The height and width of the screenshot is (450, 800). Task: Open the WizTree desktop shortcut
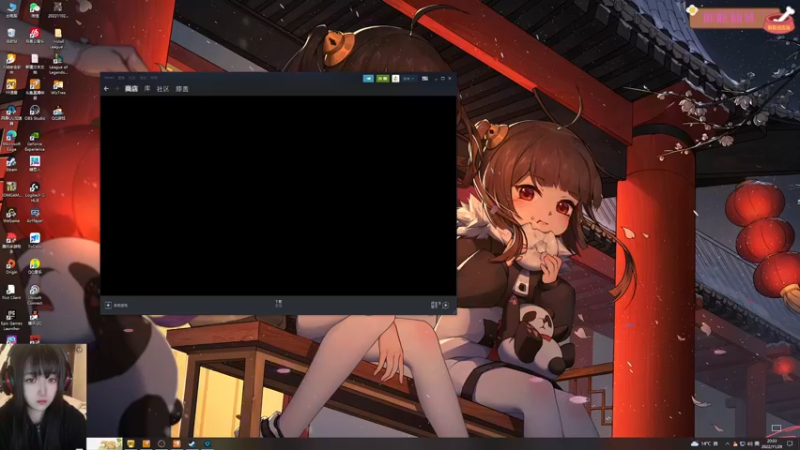pyautogui.click(x=58, y=87)
